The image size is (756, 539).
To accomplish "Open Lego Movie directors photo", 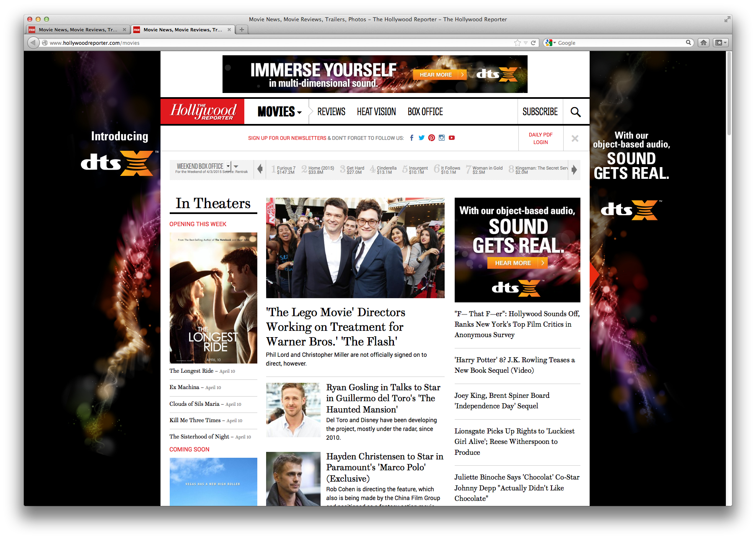I will [355, 248].
